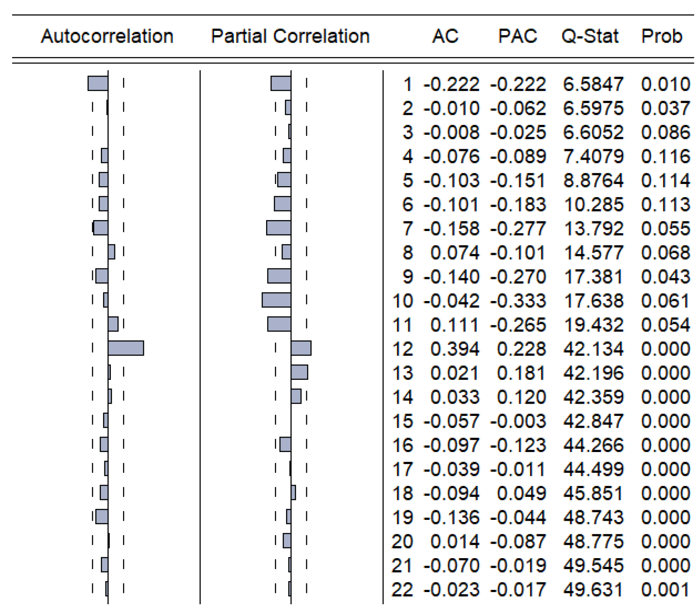The image size is (700, 616).
Task: Click the lag 1 autocorrelation bar
Action: pos(98,84)
